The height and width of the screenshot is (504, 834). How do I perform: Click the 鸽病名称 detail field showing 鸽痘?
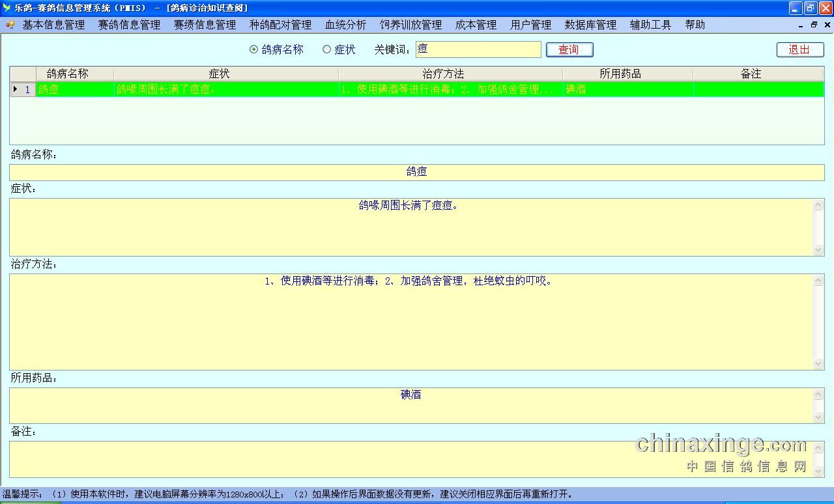point(417,172)
